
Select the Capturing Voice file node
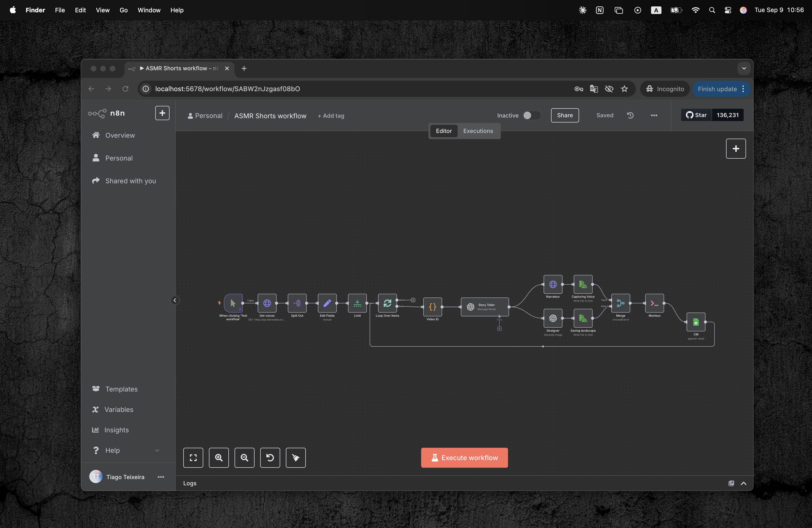[583, 284]
